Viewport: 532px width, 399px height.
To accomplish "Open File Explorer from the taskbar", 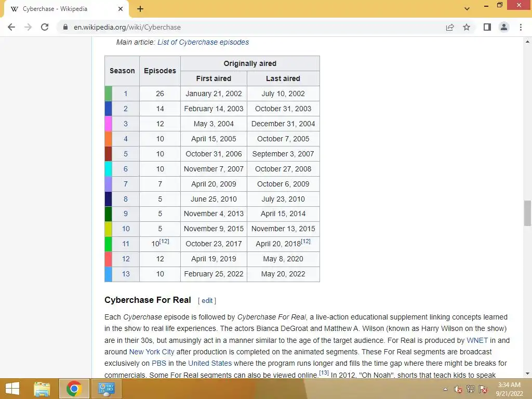I will 42,389.
